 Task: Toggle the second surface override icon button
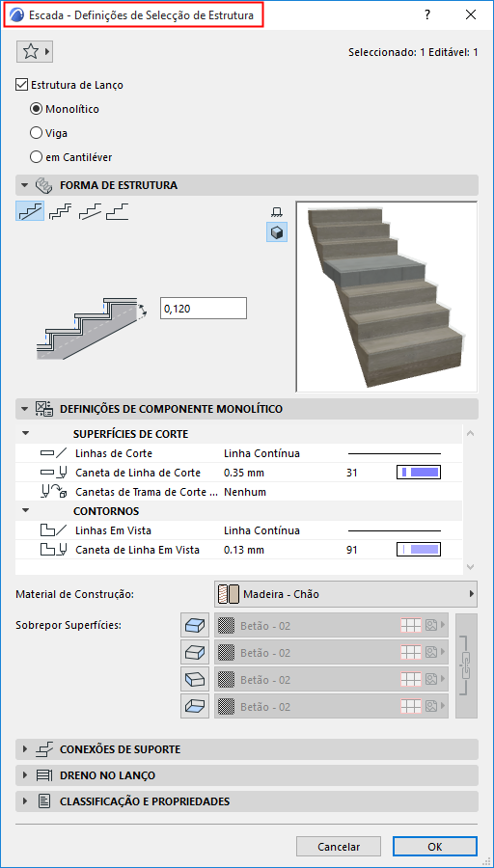coord(195,653)
